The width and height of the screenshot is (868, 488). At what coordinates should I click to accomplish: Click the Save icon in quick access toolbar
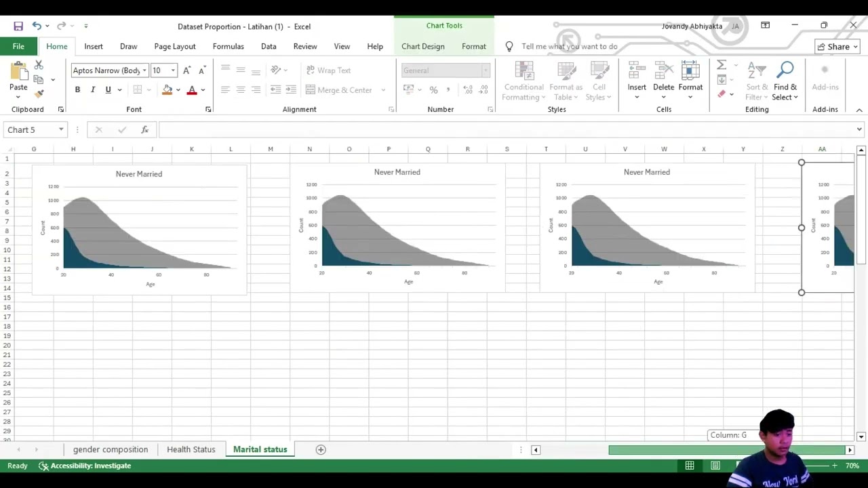point(18,26)
